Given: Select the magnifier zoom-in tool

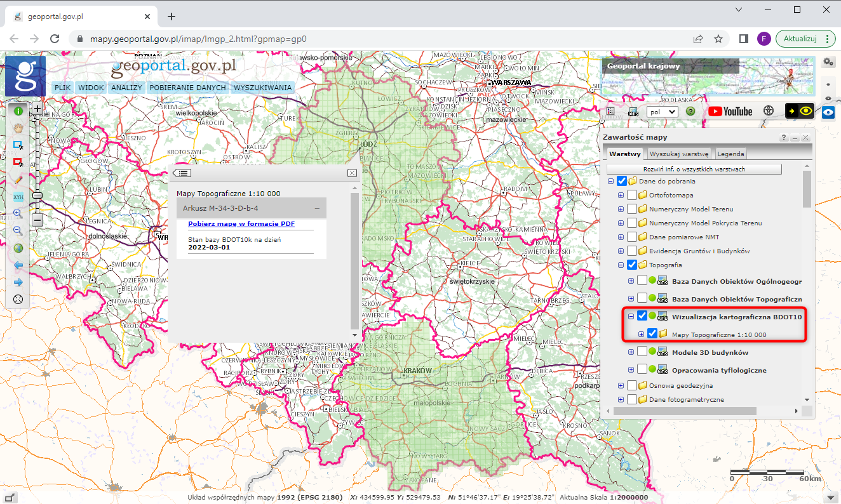Looking at the screenshot, I should point(18,214).
